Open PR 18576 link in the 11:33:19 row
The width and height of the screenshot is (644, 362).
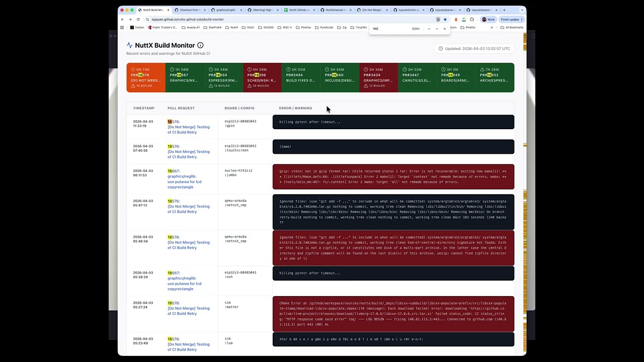pos(188,127)
